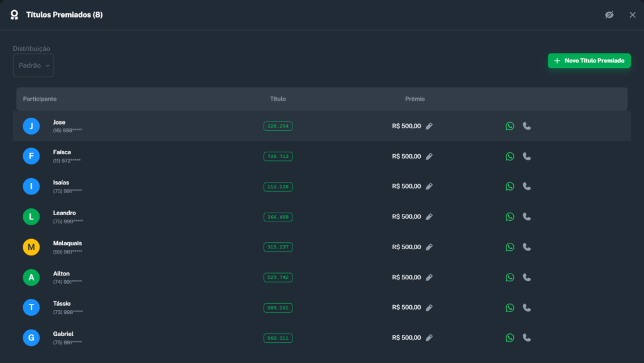Click the Prêmio column header
This screenshot has height=363, width=644.
414,99
